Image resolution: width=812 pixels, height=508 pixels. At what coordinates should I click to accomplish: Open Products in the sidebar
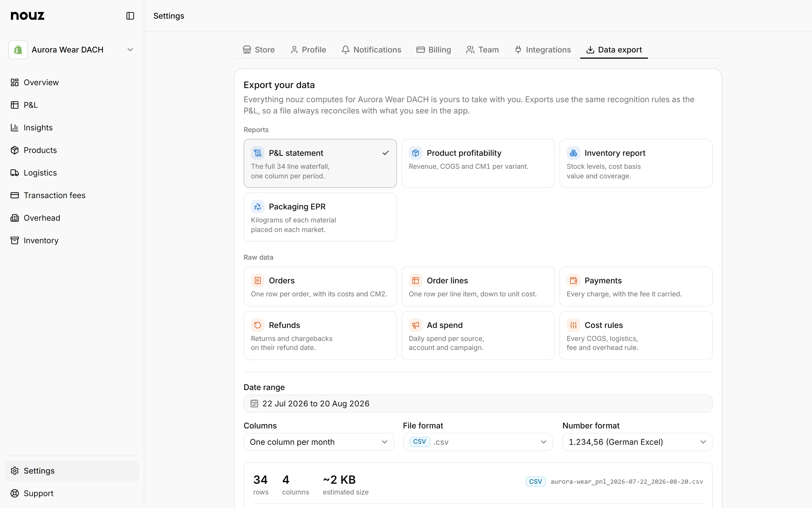click(72, 150)
